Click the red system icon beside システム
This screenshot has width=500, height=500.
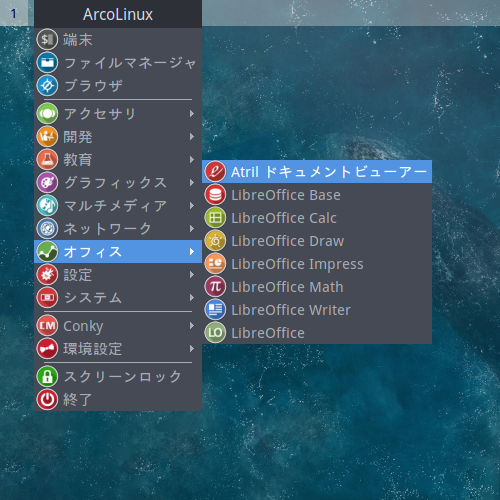click(x=47, y=297)
